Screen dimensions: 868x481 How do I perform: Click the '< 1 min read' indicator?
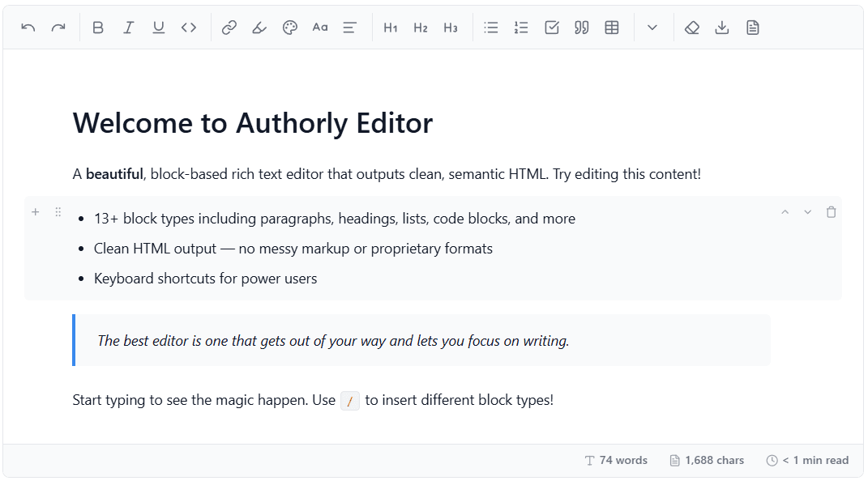807,460
